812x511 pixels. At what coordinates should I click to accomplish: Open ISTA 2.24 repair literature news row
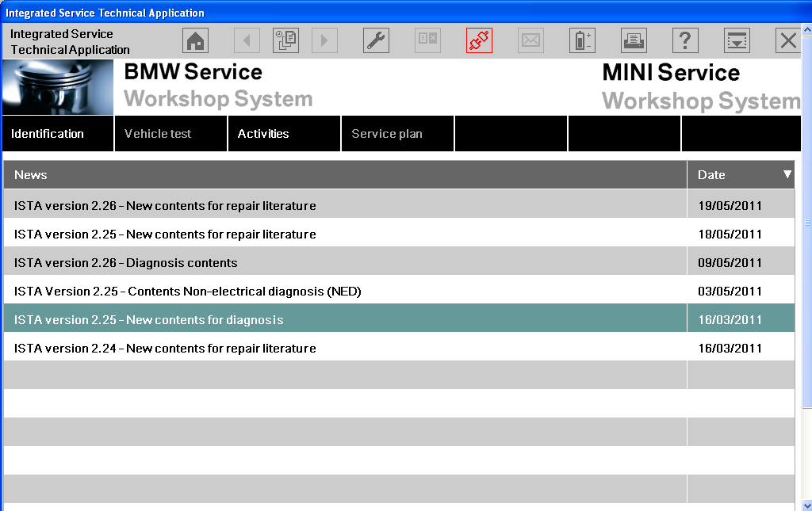[345, 348]
